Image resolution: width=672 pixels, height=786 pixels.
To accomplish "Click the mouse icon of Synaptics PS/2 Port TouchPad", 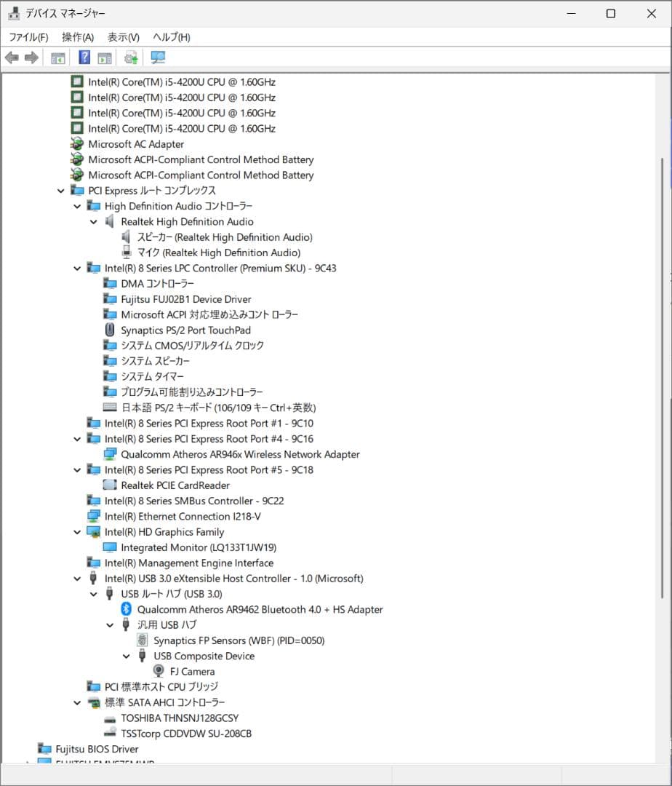I will coord(110,330).
